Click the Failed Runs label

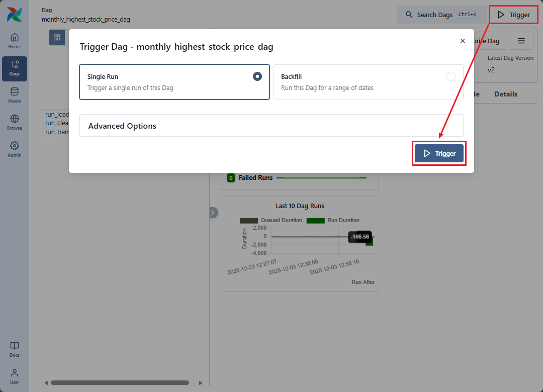(x=255, y=177)
